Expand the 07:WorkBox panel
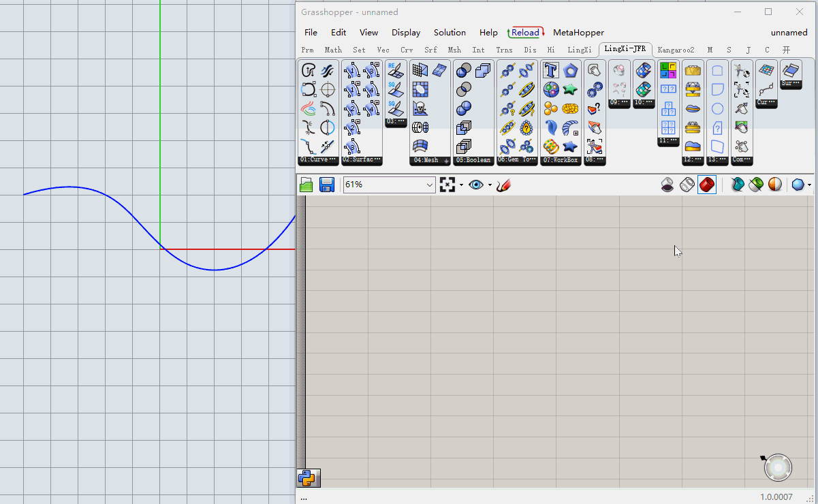Screen dimensions: 818x504 [561, 160]
